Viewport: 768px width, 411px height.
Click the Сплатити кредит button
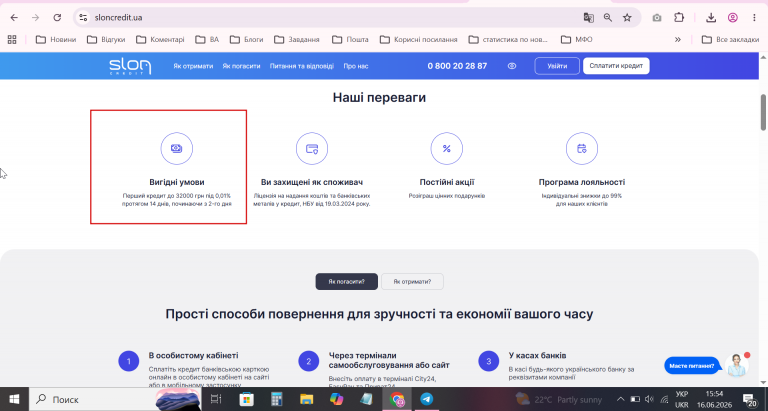pos(616,66)
